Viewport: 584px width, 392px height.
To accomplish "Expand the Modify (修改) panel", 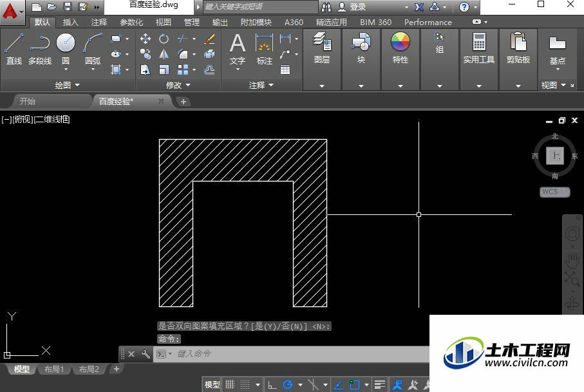I will 178,85.
